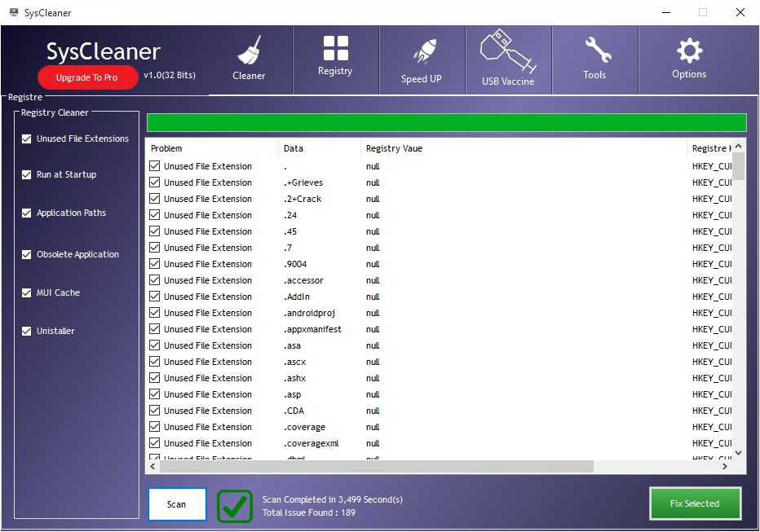The height and width of the screenshot is (532, 760).
Task: Select the .ascx data cell
Action: coord(294,362)
